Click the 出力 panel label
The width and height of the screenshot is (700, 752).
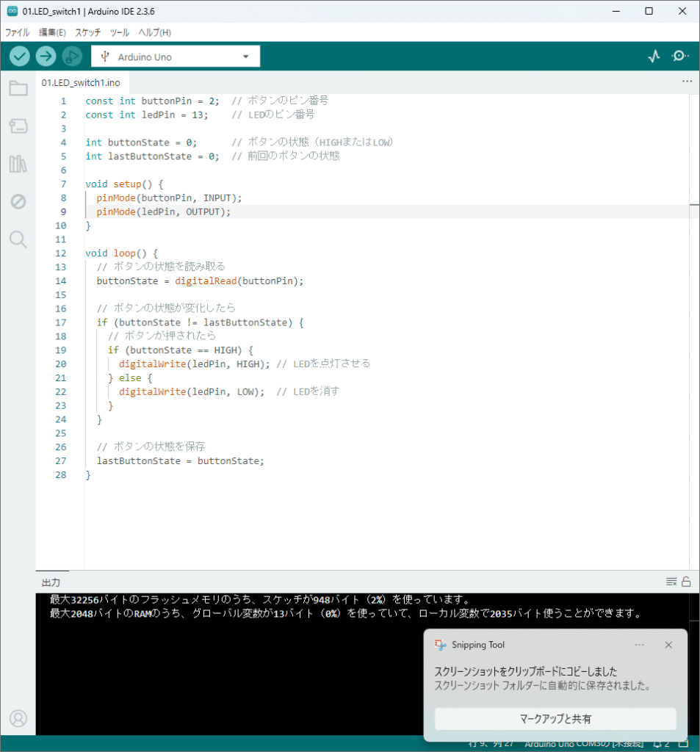point(51,582)
